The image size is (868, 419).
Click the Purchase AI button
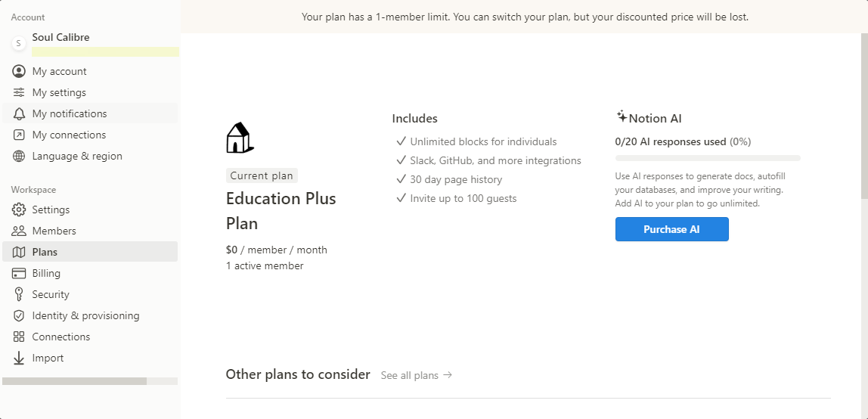671,229
